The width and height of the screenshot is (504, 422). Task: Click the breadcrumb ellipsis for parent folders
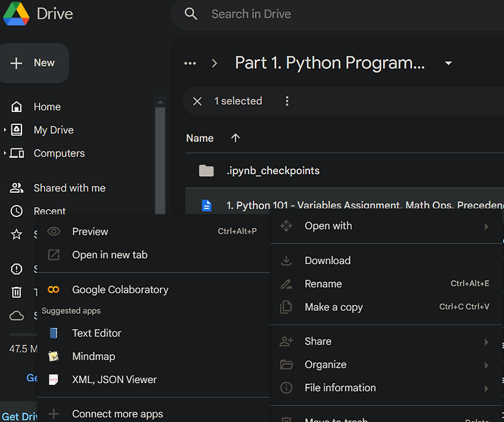tap(190, 63)
